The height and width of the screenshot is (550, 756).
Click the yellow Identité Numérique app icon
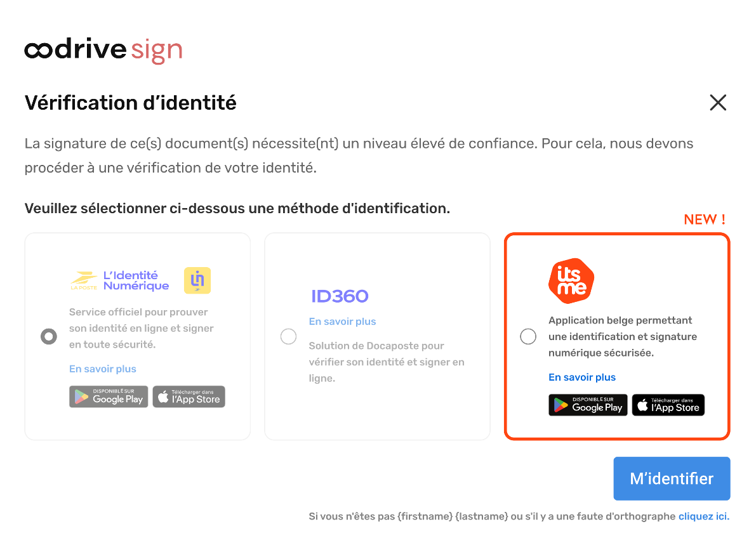click(x=197, y=280)
